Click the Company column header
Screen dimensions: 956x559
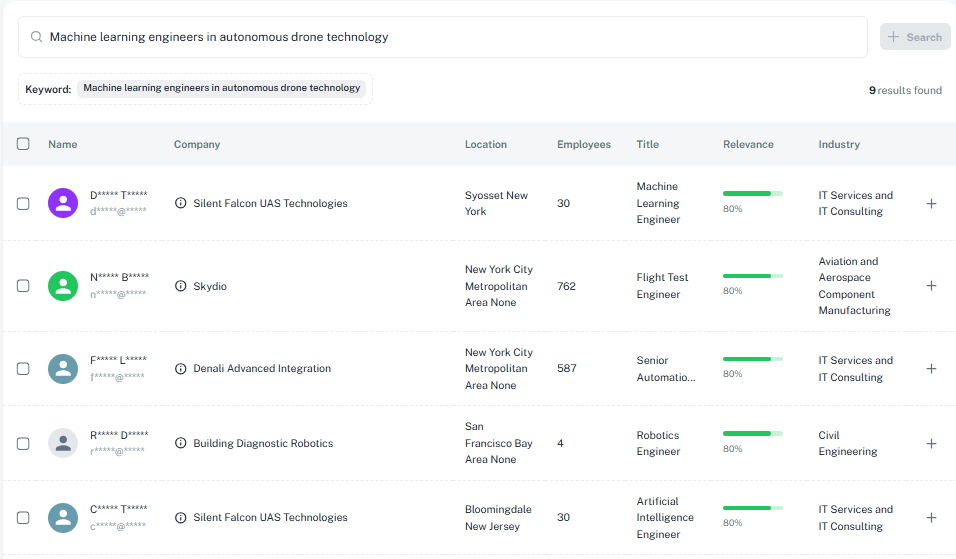[197, 144]
